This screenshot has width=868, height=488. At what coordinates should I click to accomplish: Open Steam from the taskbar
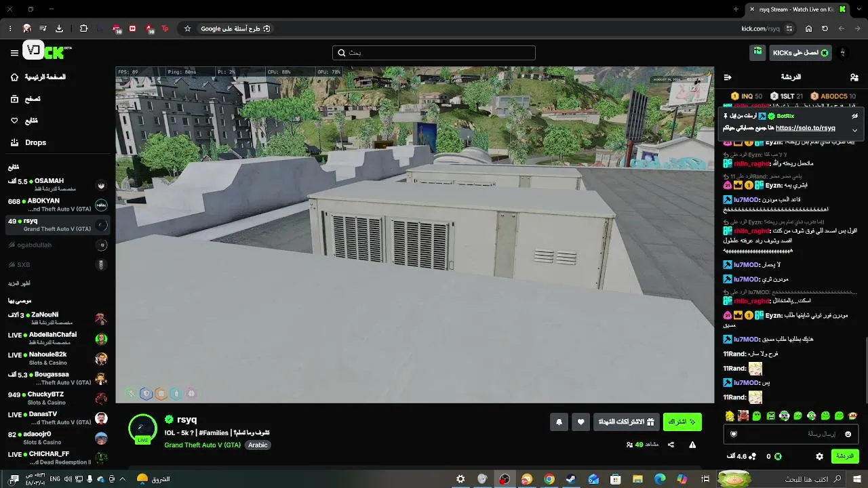(572, 479)
